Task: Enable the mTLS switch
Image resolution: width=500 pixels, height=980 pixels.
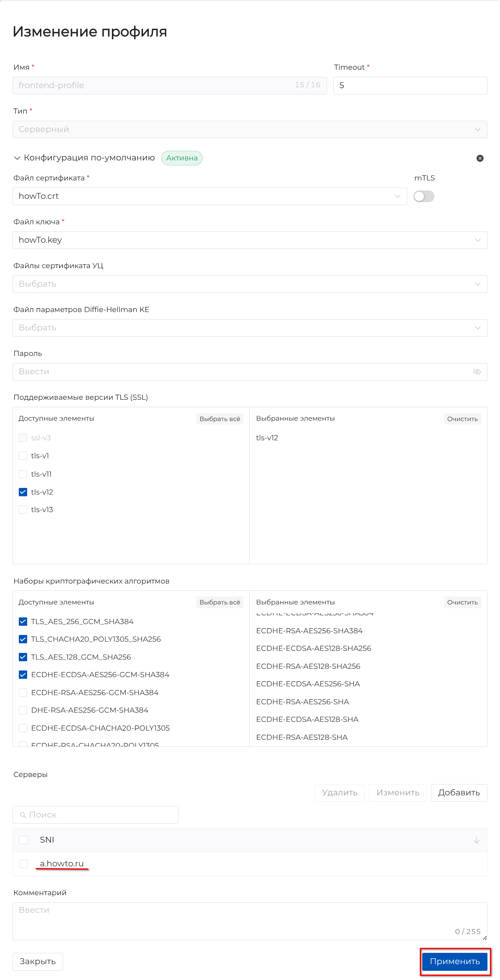Action: click(424, 196)
